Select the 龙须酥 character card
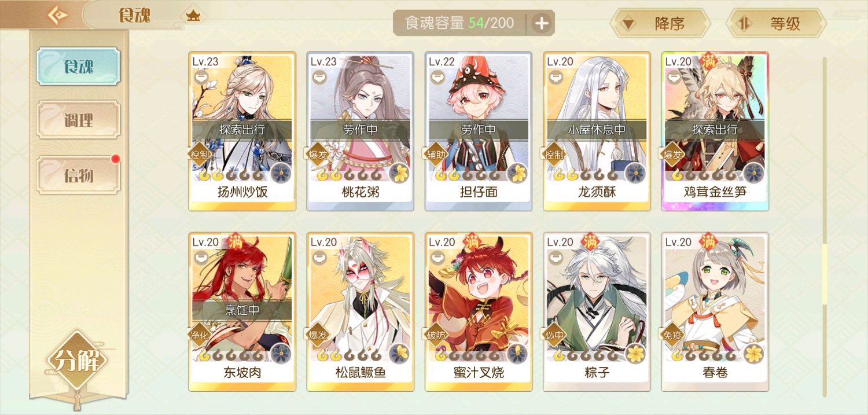This screenshot has height=415, width=868. 597,131
